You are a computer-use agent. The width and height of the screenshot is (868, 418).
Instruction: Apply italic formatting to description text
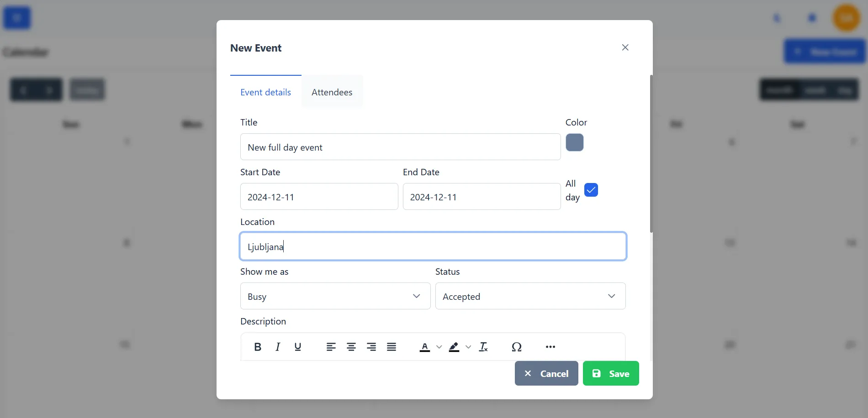277,347
